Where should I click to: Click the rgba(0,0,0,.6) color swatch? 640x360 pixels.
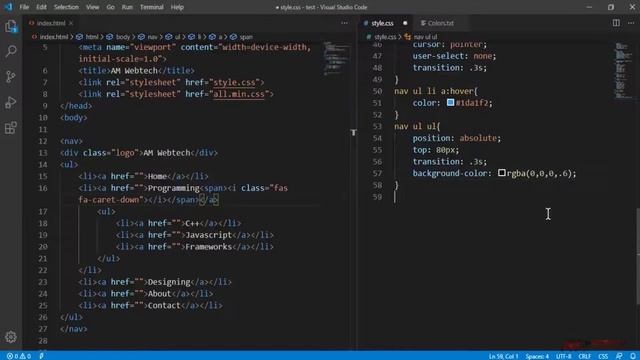[501, 173]
